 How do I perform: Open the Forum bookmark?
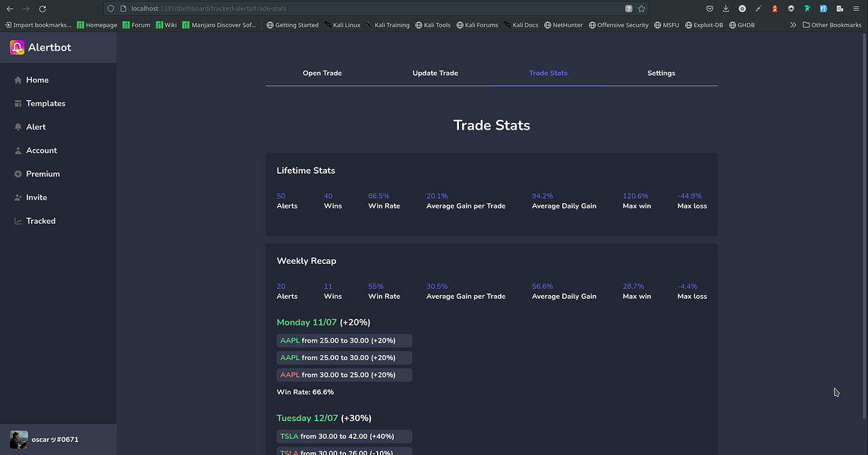pos(136,25)
